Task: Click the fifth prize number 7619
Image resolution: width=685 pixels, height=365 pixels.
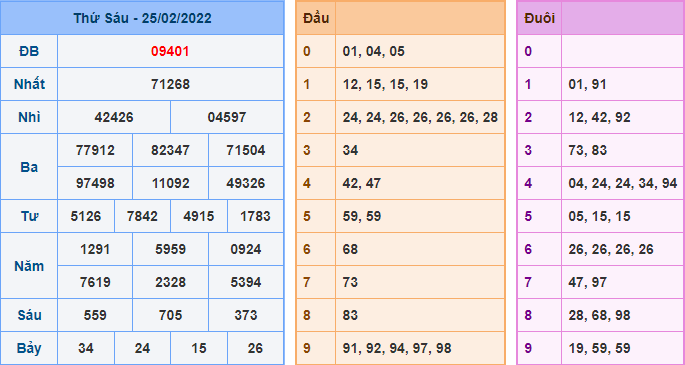Action: coord(95,282)
